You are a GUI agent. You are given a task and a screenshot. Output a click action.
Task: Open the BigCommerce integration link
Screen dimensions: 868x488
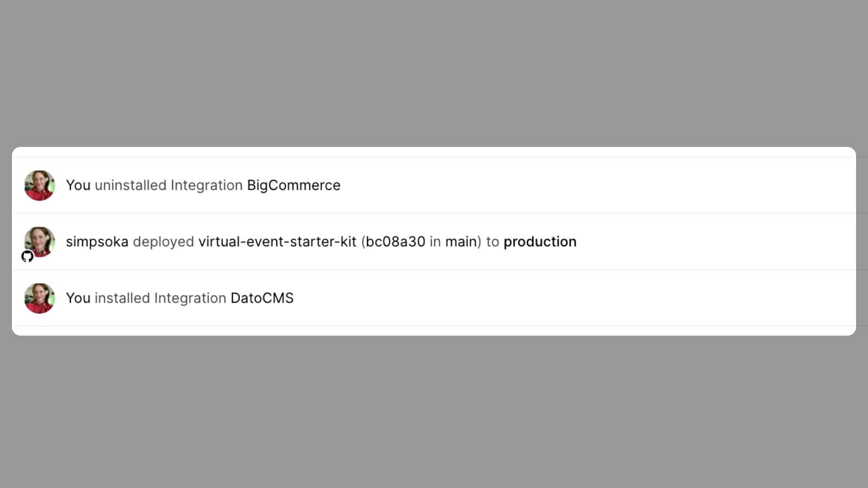coord(293,185)
